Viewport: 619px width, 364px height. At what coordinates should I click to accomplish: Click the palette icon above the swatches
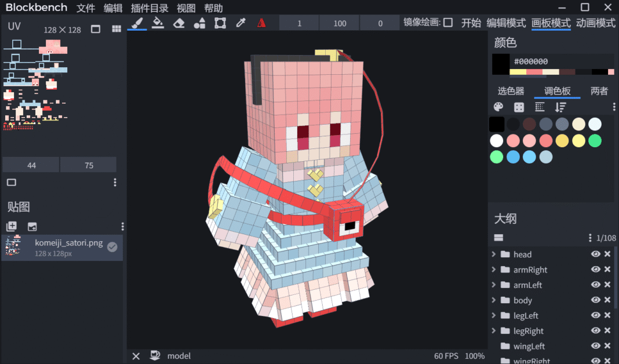(x=498, y=107)
